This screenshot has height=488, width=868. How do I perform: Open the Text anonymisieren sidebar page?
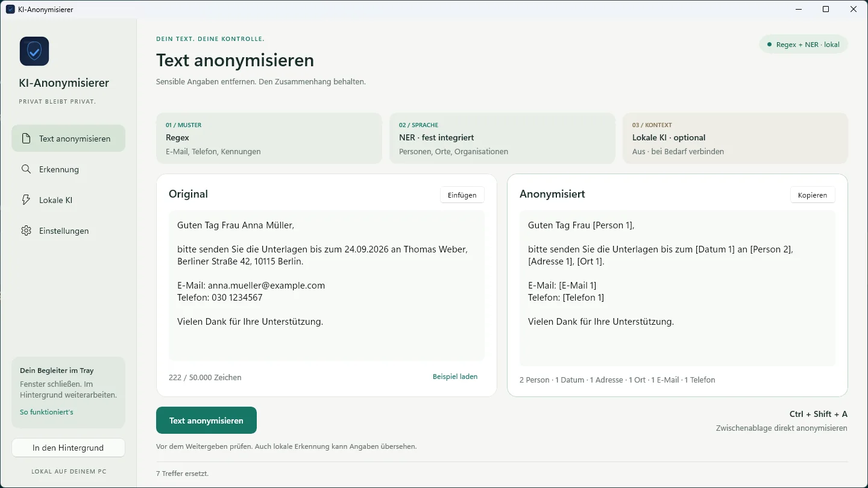(x=68, y=139)
